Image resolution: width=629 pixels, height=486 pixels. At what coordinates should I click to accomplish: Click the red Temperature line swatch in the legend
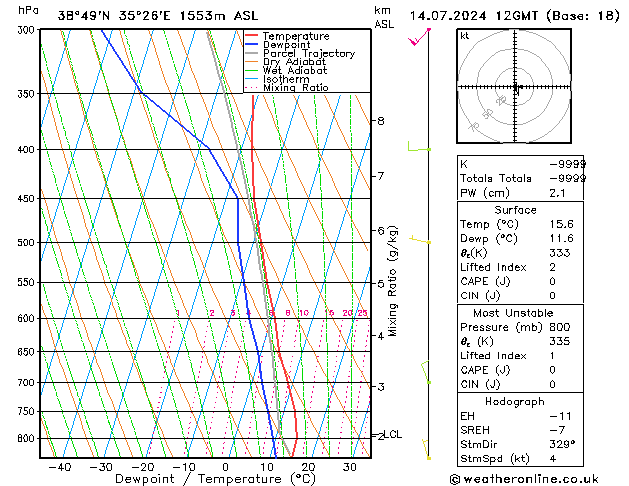pyautogui.click(x=252, y=36)
